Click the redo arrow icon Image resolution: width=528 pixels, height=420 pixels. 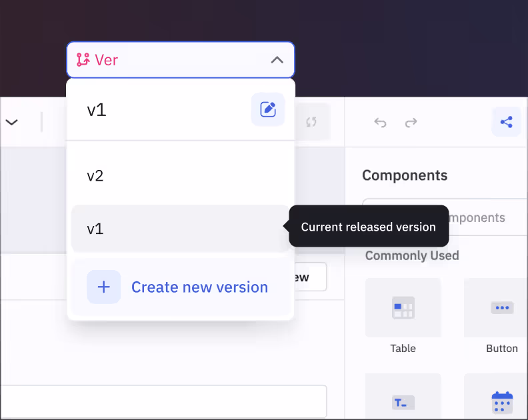click(x=411, y=123)
